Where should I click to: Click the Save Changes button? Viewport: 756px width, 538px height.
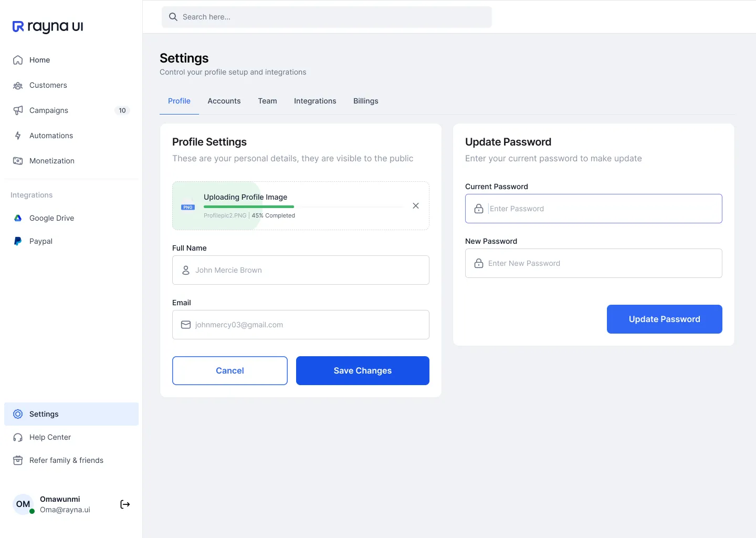click(x=362, y=370)
